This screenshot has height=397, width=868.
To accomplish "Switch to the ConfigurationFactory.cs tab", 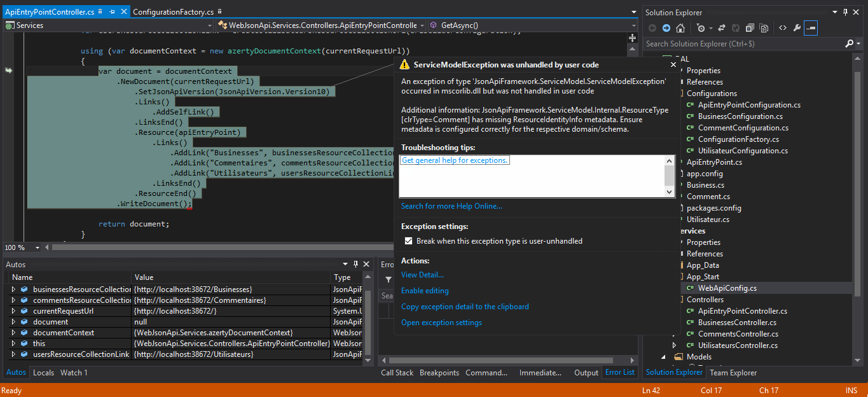I will coord(173,12).
